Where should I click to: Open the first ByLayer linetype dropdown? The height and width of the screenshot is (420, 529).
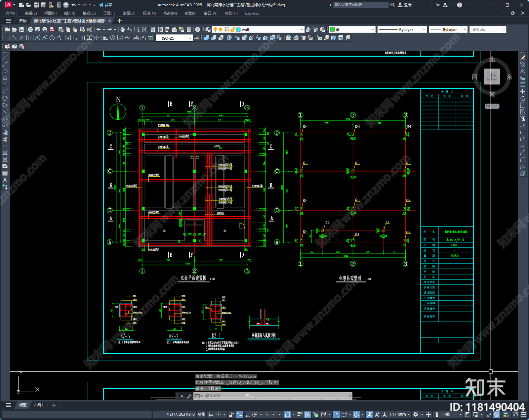click(424, 29)
